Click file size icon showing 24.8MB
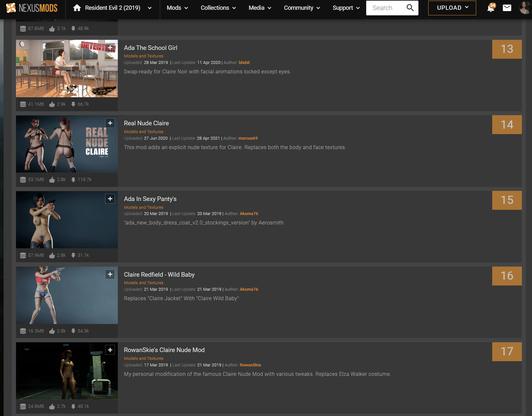Screen dimensions: 532x416 23,406
